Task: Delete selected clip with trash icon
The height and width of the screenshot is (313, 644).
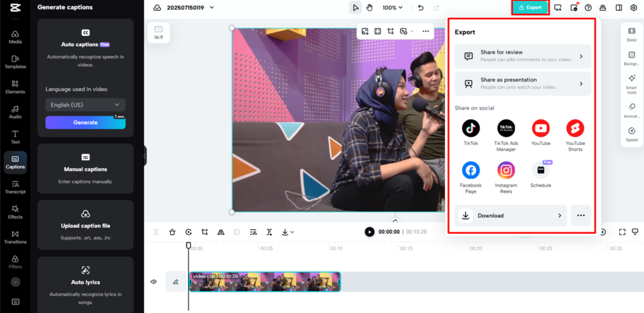Action: pos(172,232)
